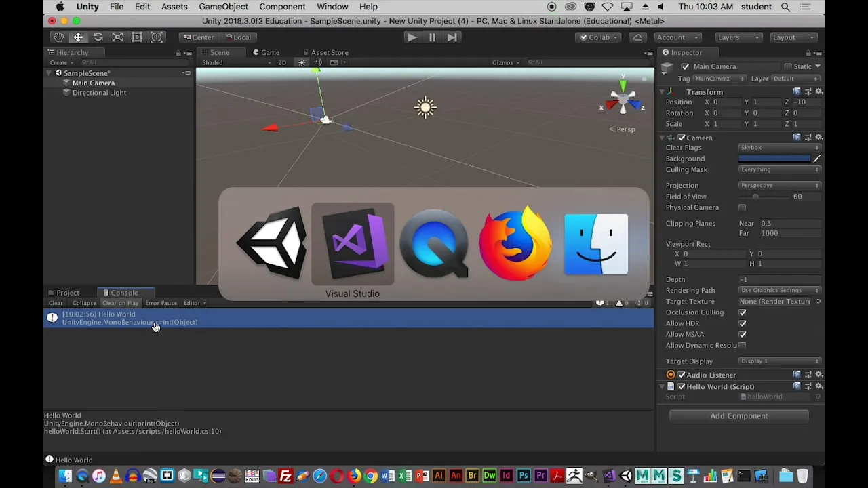Image resolution: width=868 pixels, height=488 pixels.
Task: Pick background color with eyedropper
Action: tap(816, 159)
